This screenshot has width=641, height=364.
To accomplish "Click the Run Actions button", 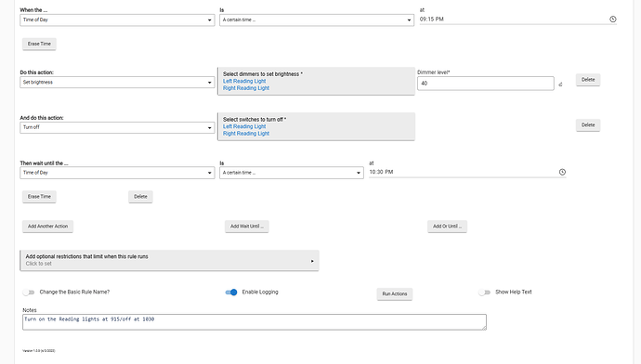I will 395,293.
